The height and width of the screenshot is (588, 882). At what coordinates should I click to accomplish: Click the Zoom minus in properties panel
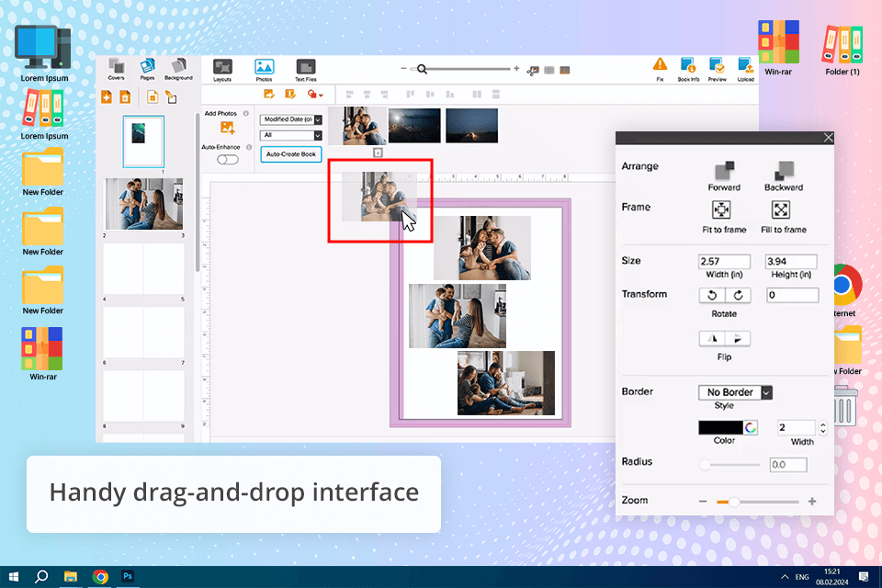point(703,502)
